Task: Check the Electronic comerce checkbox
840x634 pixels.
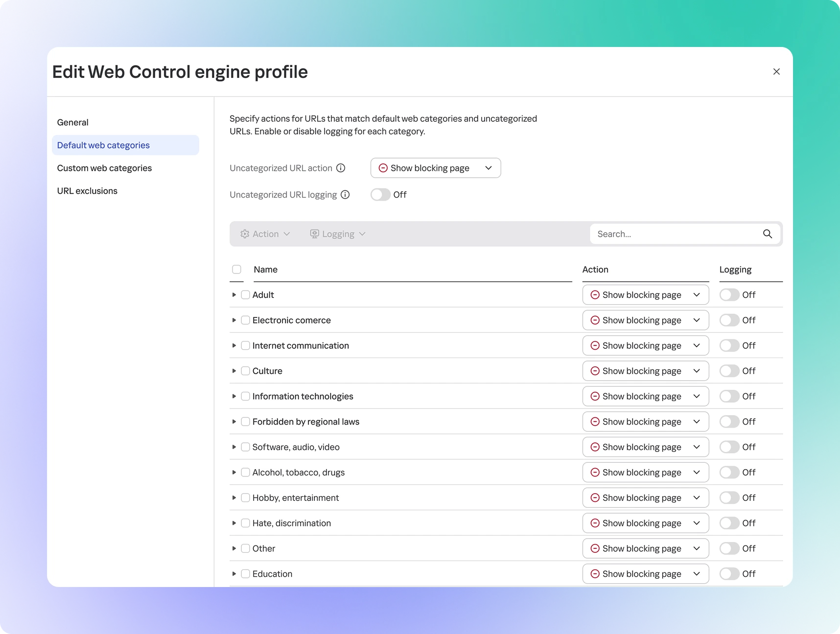Action: pyautogui.click(x=246, y=320)
